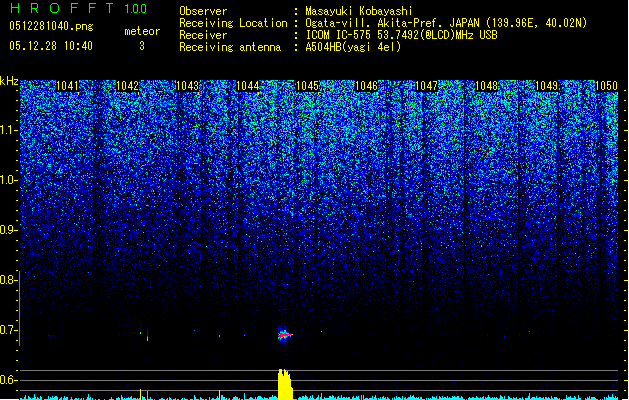
Task: Click the 0.9 frequency axis label
Action: click(8, 230)
